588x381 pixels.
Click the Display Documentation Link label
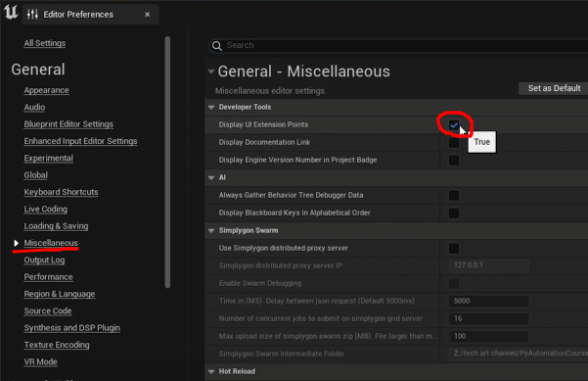(x=264, y=142)
